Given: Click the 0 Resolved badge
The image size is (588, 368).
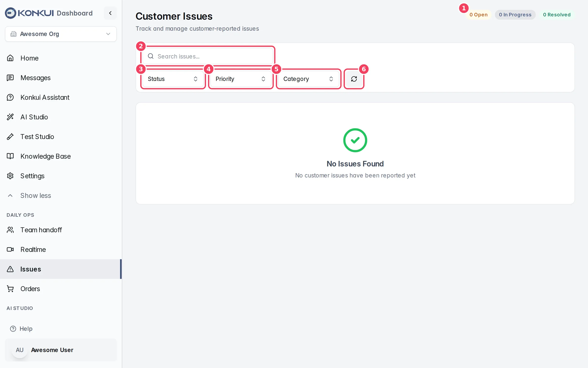Looking at the screenshot, I should [557, 15].
